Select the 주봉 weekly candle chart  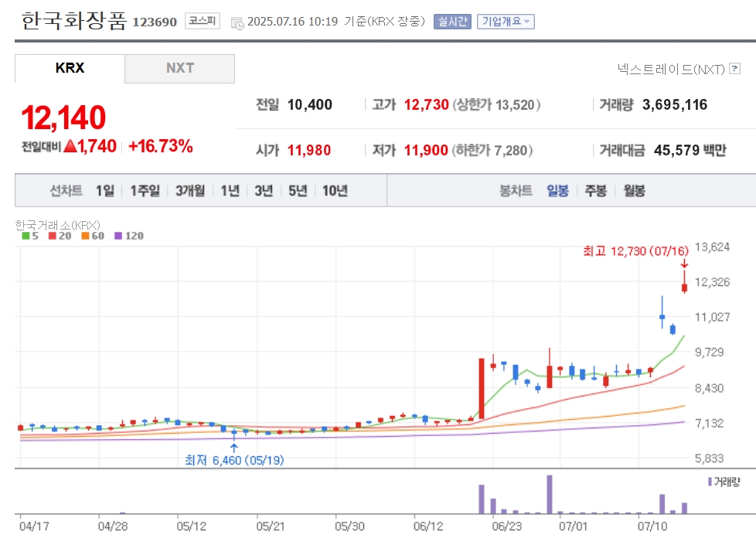click(x=595, y=191)
